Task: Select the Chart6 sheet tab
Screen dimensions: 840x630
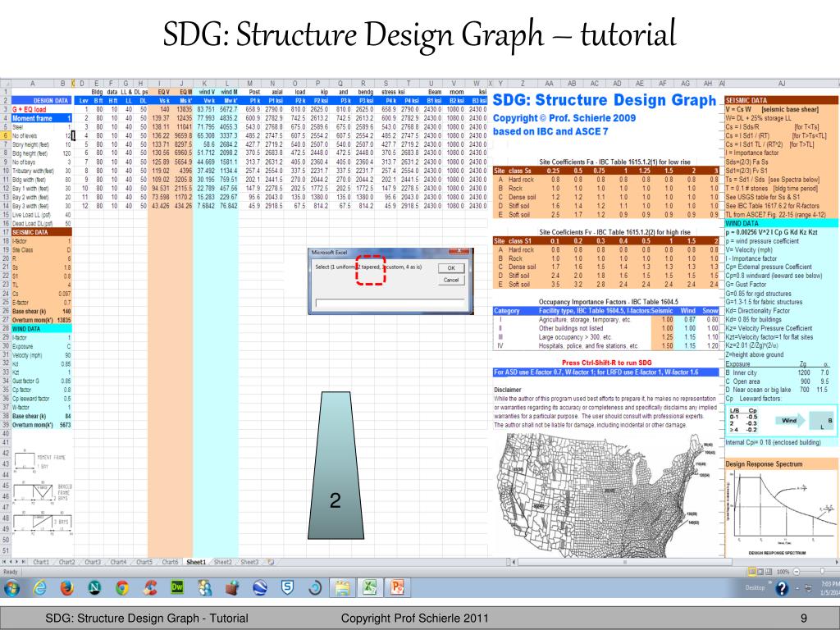Action: pos(169,562)
